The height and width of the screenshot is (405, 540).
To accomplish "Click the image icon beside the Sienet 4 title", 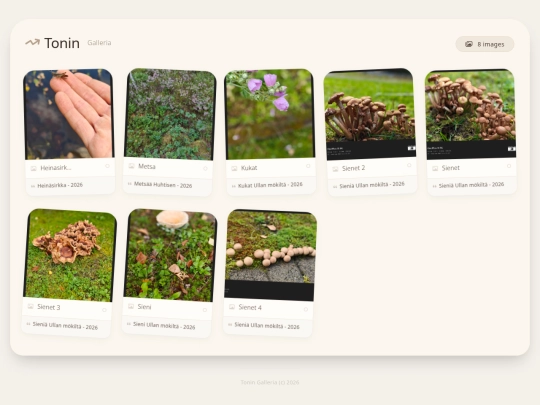I will (x=232, y=307).
